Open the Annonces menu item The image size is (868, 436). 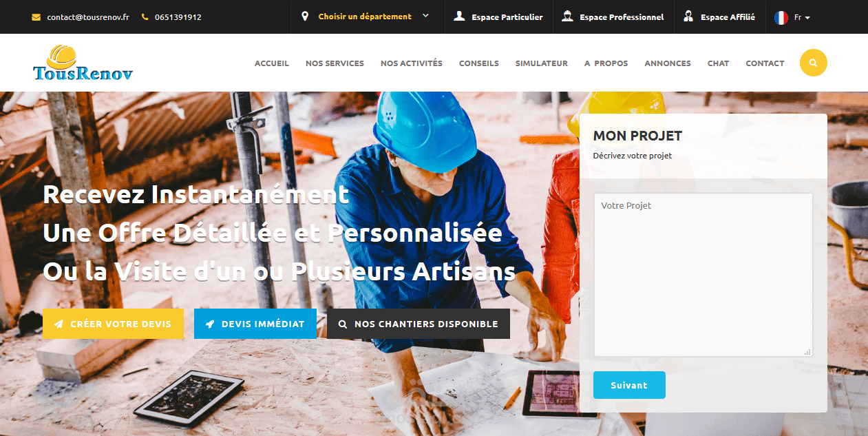[668, 63]
